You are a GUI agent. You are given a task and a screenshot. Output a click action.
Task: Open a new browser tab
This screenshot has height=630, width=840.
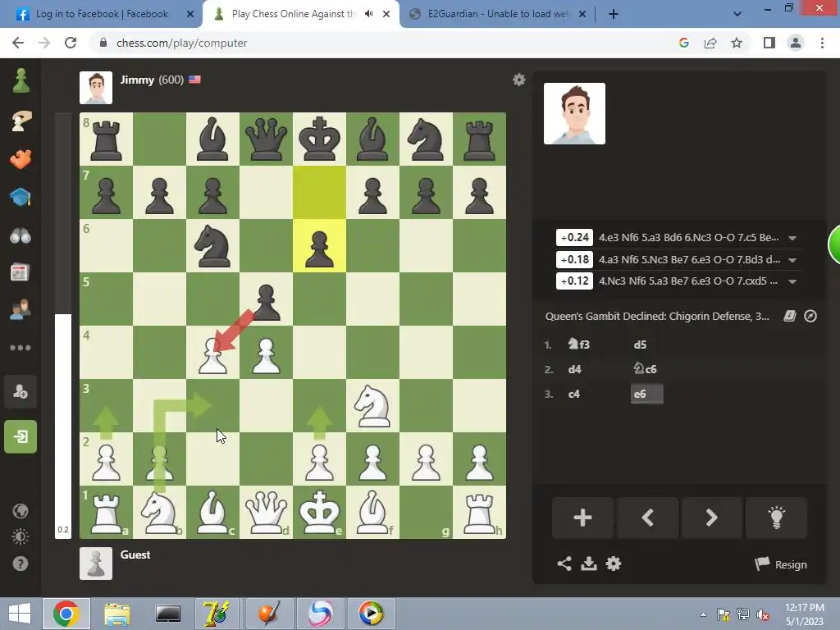[x=614, y=14]
